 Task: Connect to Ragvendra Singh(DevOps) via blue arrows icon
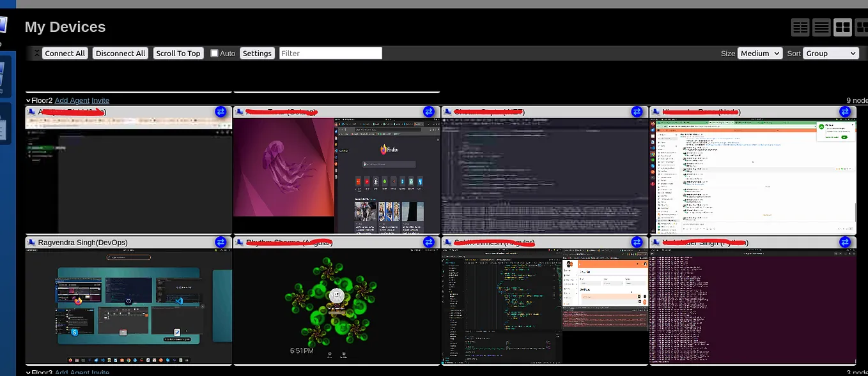tap(221, 242)
